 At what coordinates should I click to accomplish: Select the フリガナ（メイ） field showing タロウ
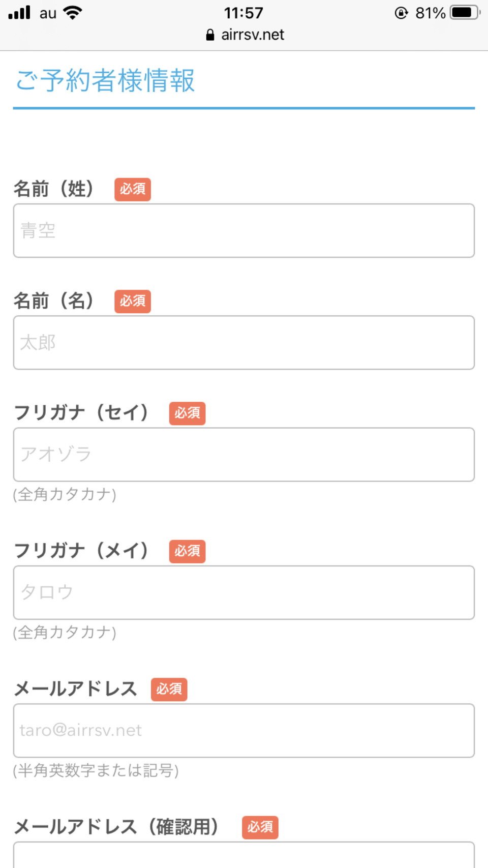coord(244,592)
